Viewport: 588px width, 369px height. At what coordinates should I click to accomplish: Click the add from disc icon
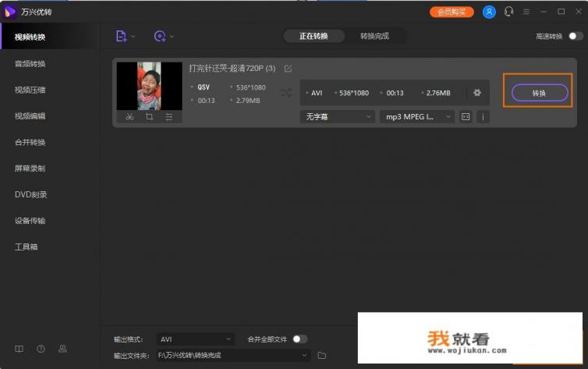(160, 37)
